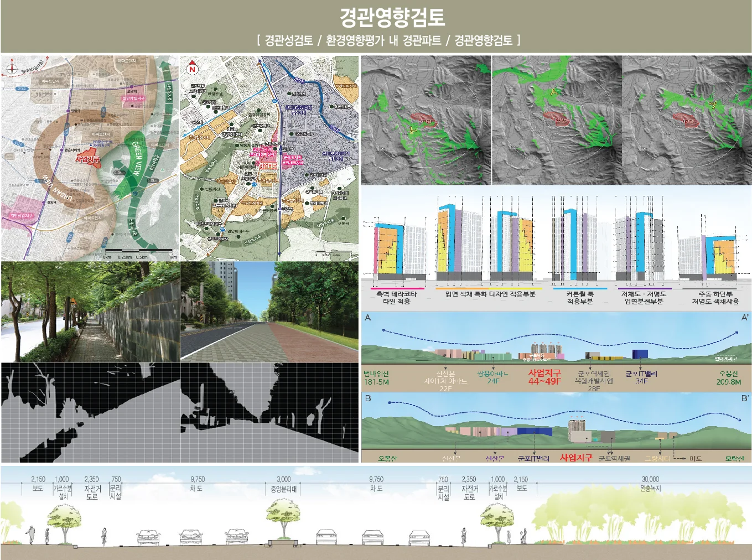The height and width of the screenshot is (560, 752).
Task: Open the silhouette diagram below the road photo
Action: coord(269,413)
